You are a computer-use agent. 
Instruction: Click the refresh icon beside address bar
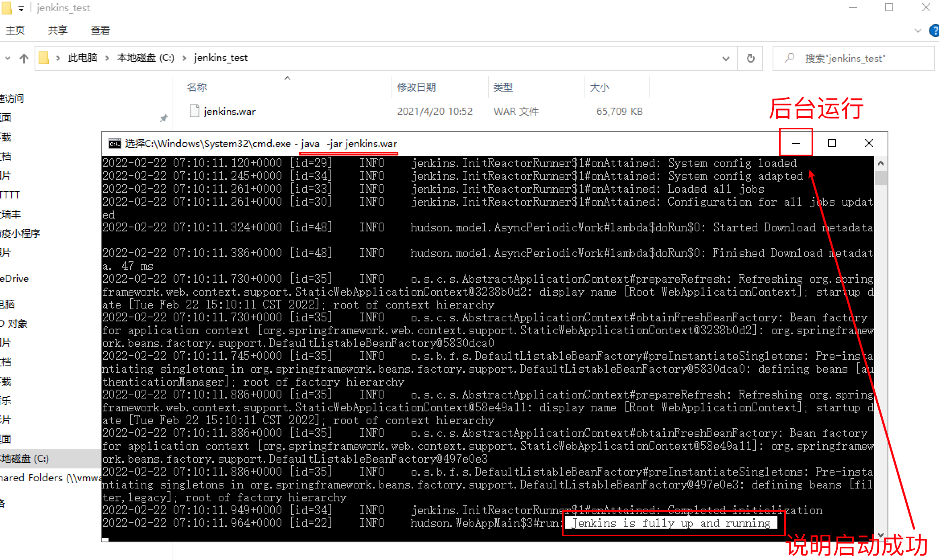coord(750,59)
